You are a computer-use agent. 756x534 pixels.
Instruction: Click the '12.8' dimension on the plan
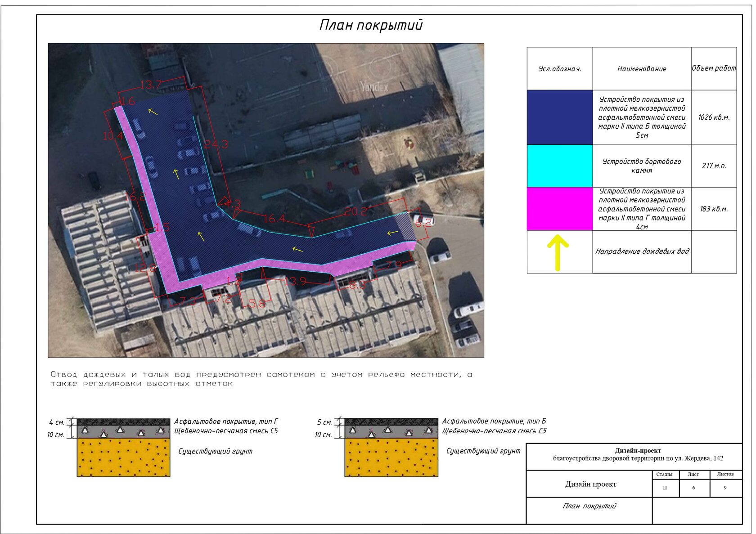145,269
